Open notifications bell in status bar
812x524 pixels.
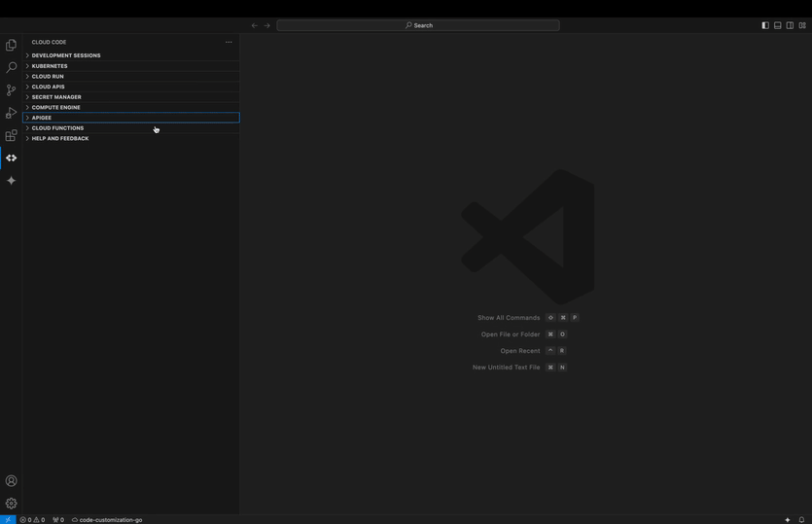801,519
